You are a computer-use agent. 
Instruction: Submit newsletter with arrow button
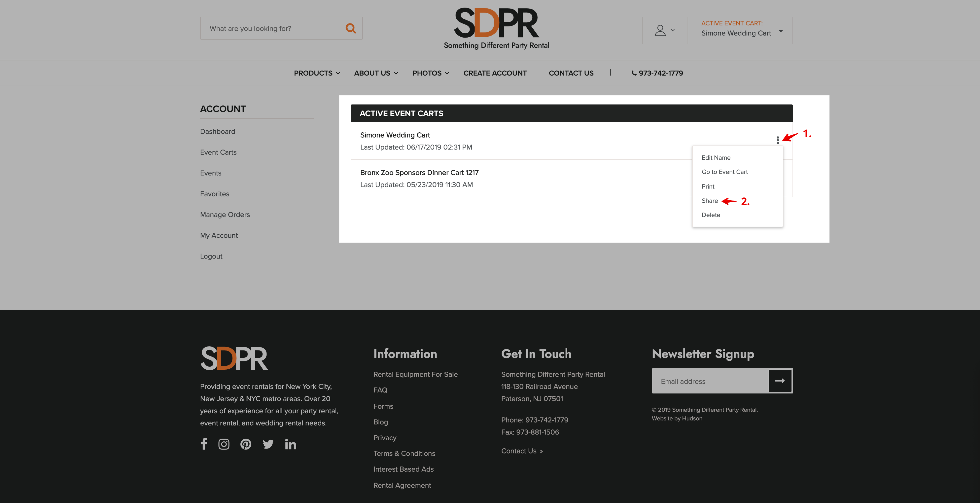pos(779,380)
